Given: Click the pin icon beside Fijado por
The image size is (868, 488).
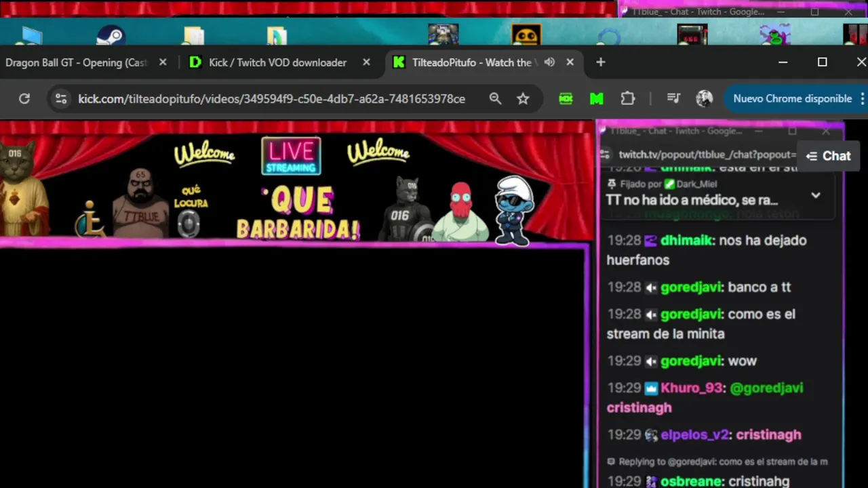Looking at the screenshot, I should [x=612, y=184].
